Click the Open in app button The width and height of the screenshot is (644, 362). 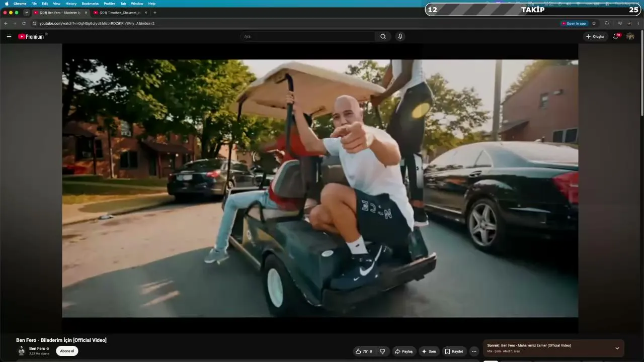click(574, 23)
